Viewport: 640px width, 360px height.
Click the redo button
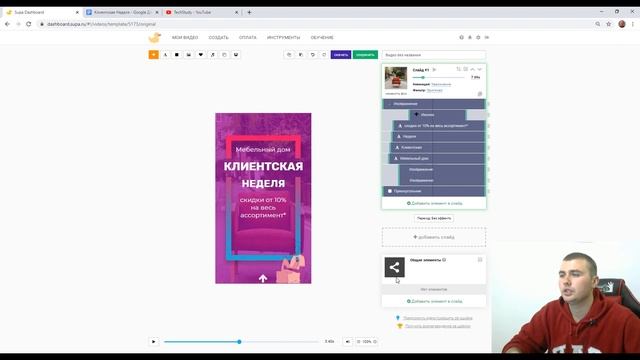point(324,55)
